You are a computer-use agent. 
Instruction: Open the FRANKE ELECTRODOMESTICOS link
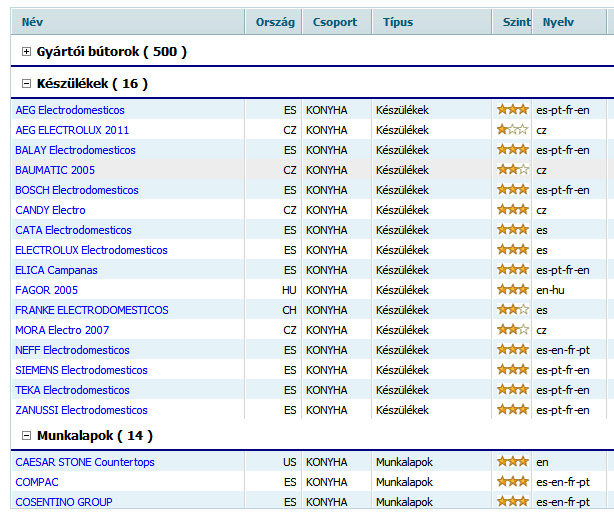point(92,310)
